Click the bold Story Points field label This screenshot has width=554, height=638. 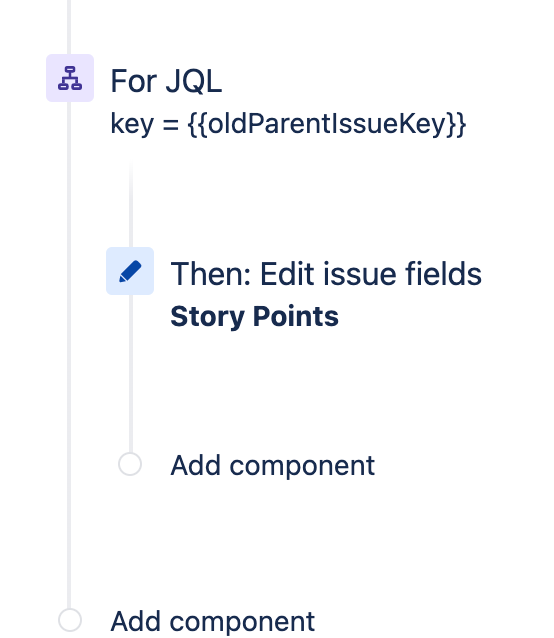[254, 317]
